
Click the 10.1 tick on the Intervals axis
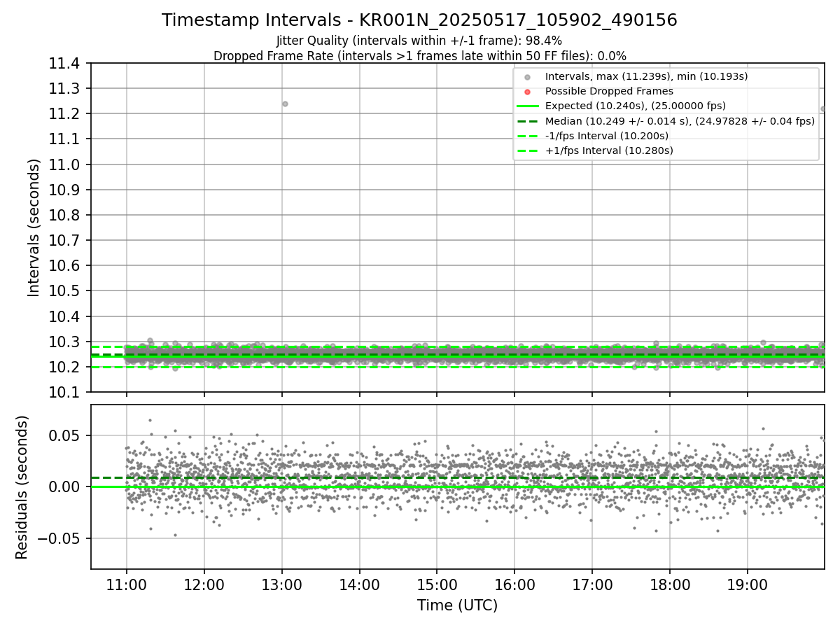(66, 393)
